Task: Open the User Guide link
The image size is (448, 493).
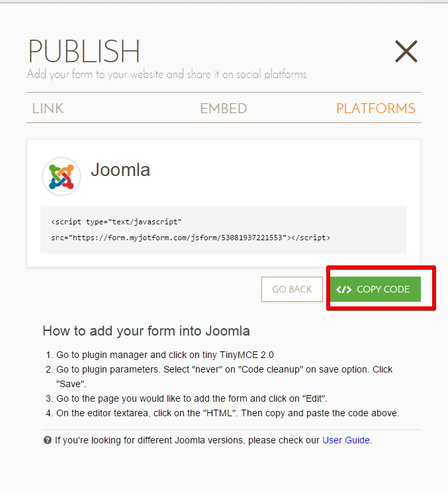Action: pos(347,440)
